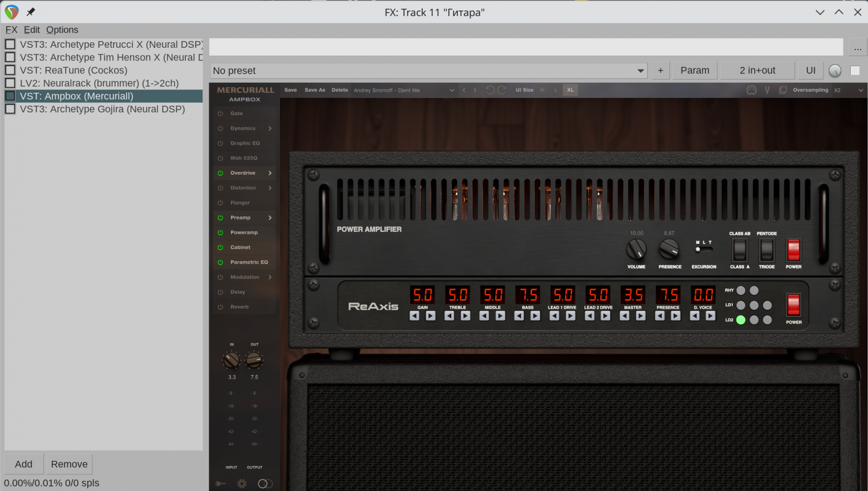Viewport: 868px width, 491px height.
Task: Expand the Preamp module chevron
Action: tap(270, 217)
